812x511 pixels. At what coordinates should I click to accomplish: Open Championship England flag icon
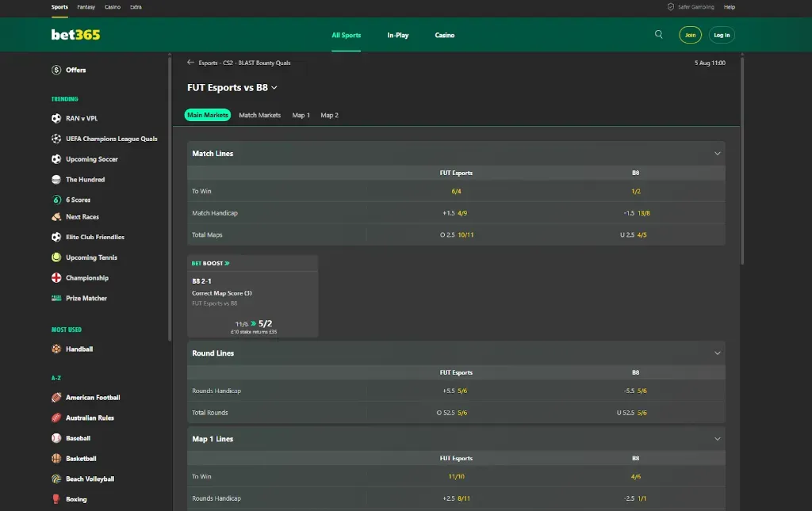[56, 278]
